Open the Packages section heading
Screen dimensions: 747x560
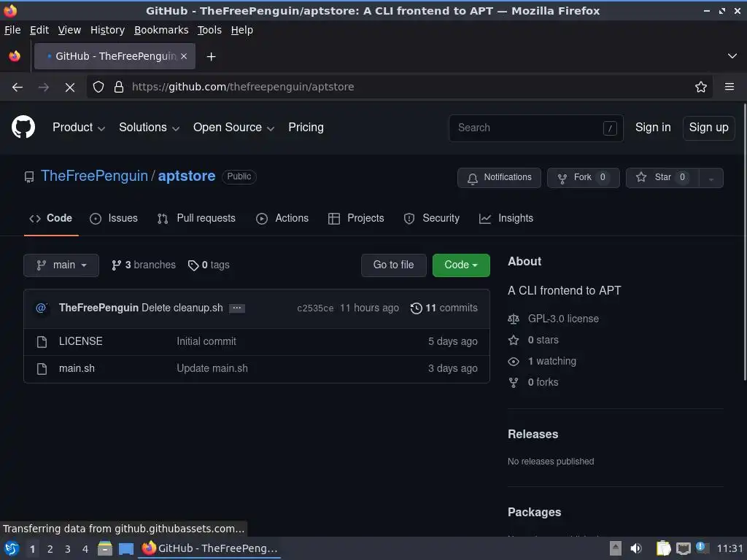[x=534, y=513]
